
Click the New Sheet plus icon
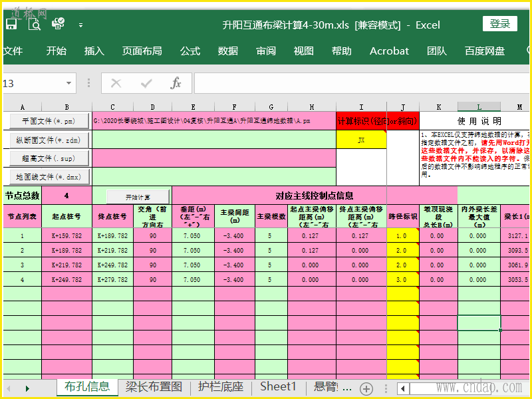[x=366, y=388]
